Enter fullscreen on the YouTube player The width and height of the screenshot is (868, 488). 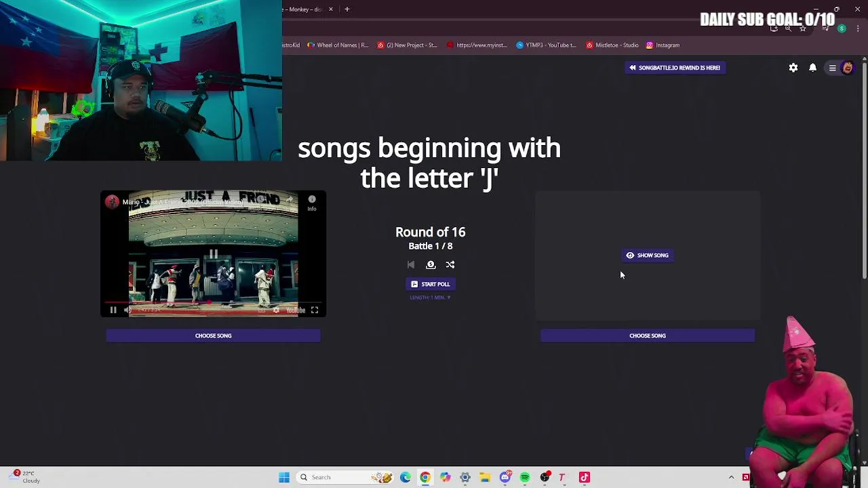click(315, 310)
